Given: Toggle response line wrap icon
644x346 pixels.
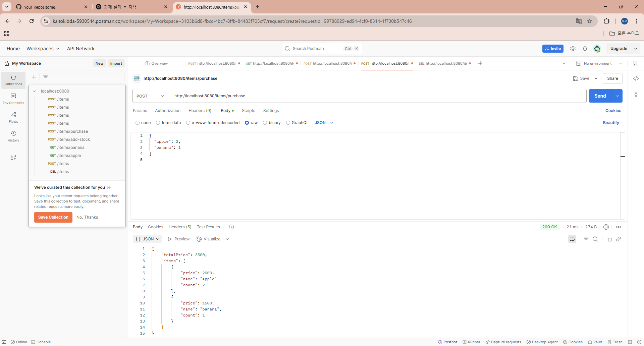Looking at the screenshot, I should pos(572,239).
